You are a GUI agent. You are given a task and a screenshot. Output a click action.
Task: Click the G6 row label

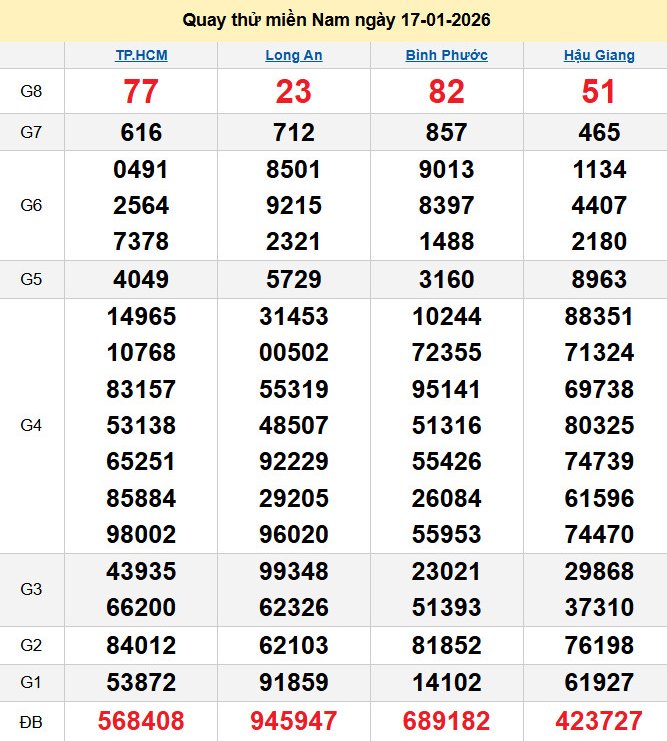click(32, 205)
